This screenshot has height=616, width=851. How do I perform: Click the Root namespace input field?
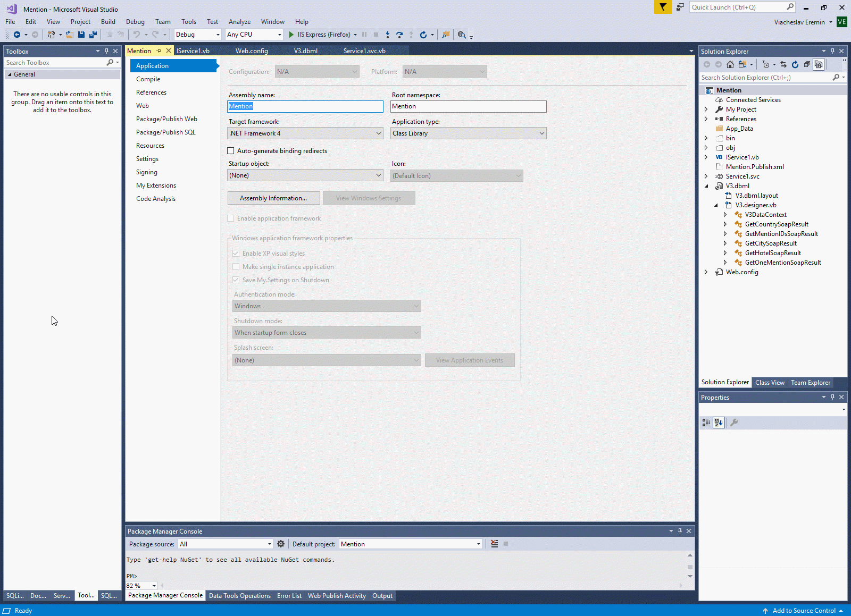(469, 106)
